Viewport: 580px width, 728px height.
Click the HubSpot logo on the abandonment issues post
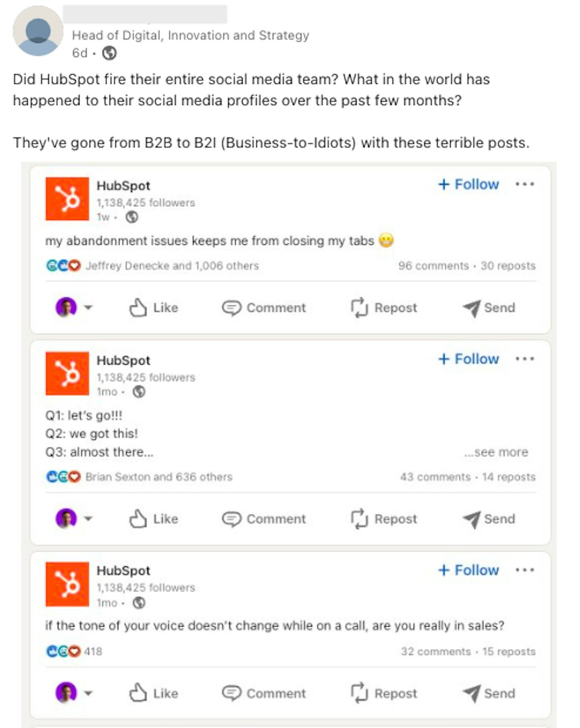point(67,199)
